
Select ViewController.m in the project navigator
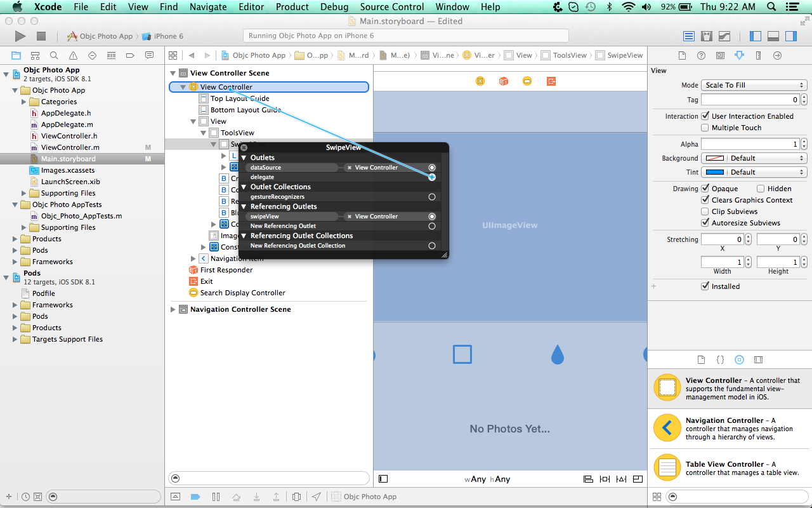(70, 147)
